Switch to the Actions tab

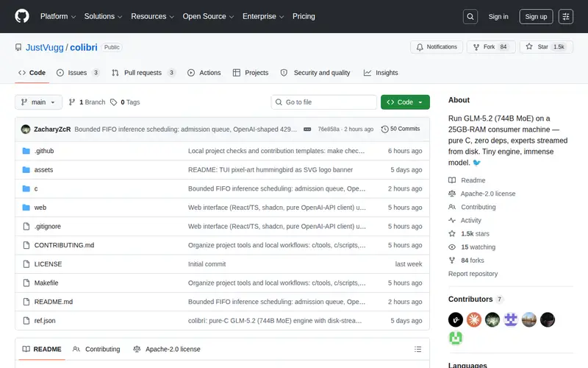click(x=204, y=73)
